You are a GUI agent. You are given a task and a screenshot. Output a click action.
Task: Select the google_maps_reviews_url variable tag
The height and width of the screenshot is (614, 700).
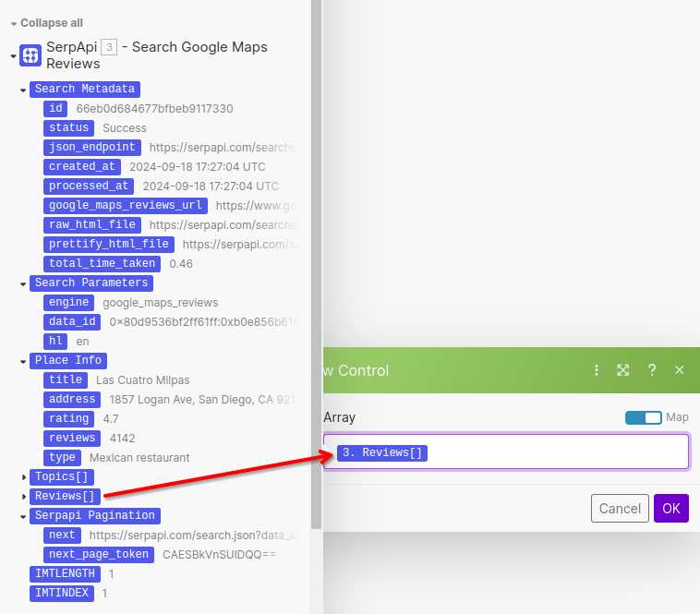click(x=126, y=206)
